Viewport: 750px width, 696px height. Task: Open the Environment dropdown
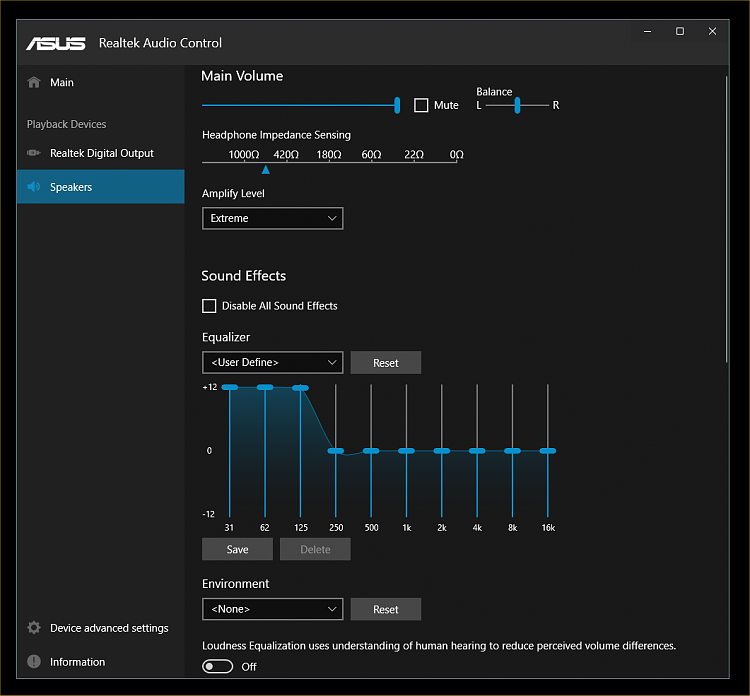point(272,609)
